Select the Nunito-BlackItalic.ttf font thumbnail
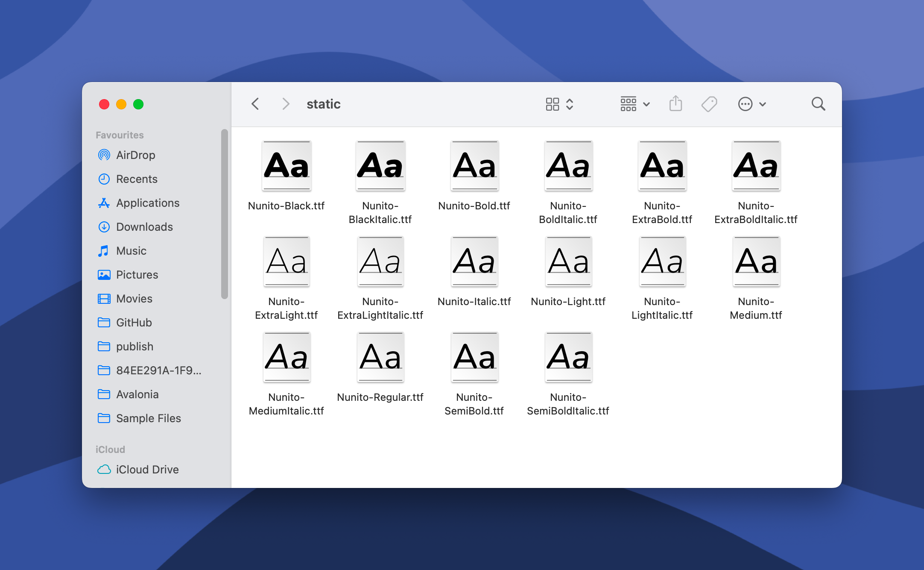Viewport: 924px width, 570px height. [x=380, y=165]
